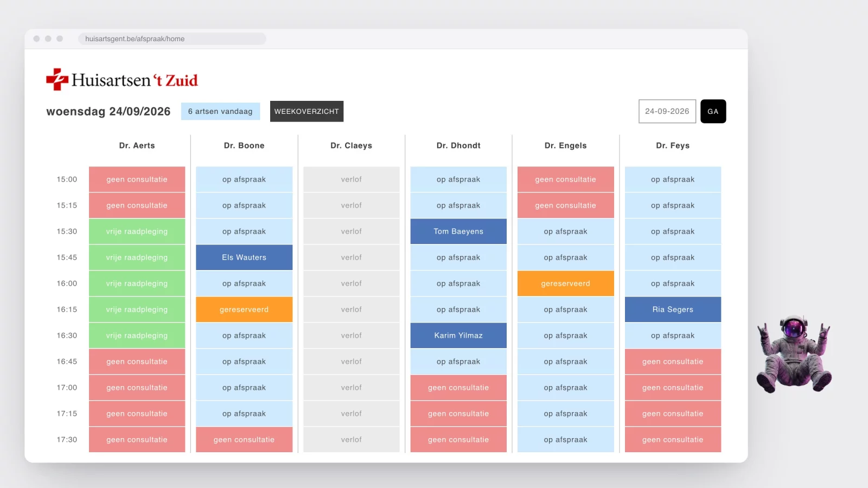Click the red cross Huisartsen 't Zuid logo
The width and height of the screenshot is (868, 488).
click(122, 80)
